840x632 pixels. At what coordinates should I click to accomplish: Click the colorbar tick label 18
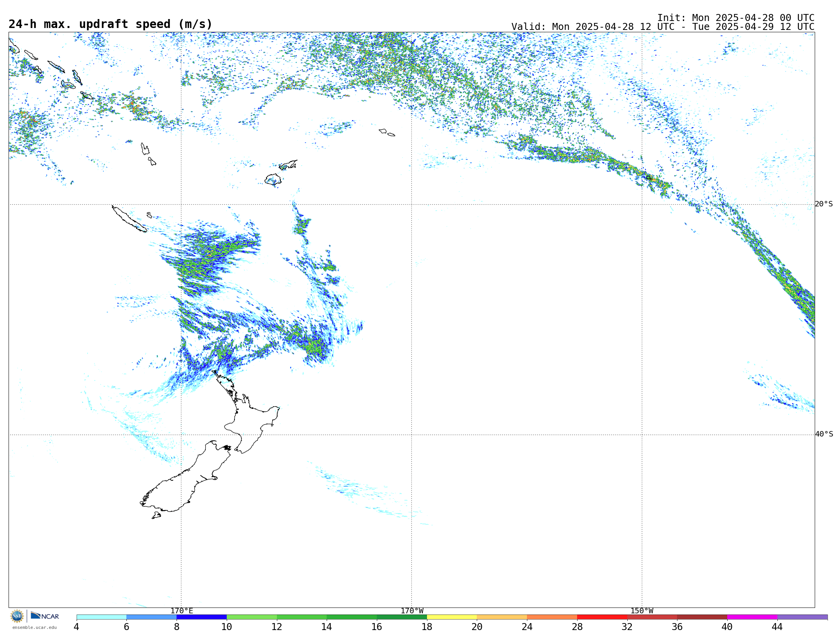(427, 627)
